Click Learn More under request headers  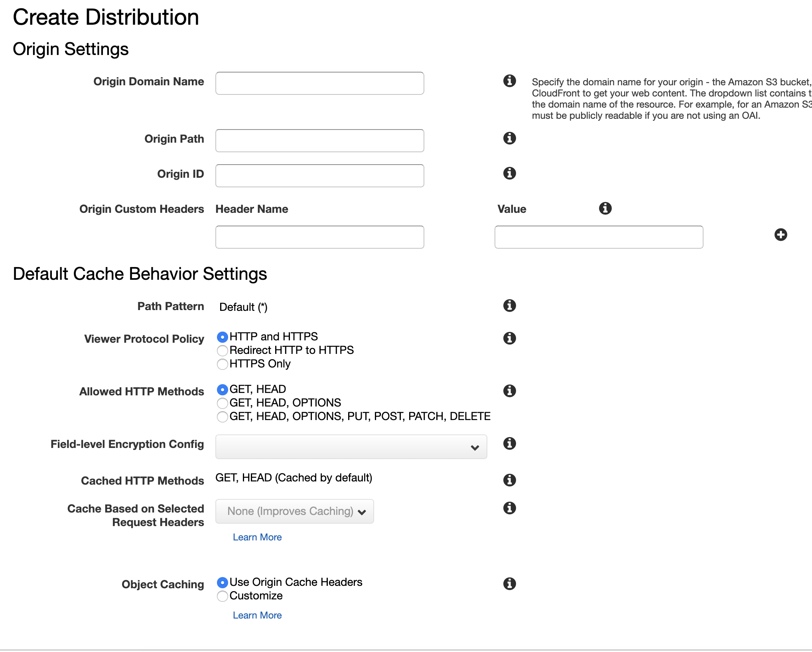(x=257, y=537)
